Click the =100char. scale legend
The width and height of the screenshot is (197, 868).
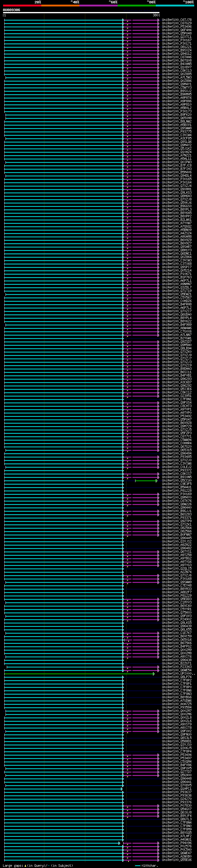[147, 866]
